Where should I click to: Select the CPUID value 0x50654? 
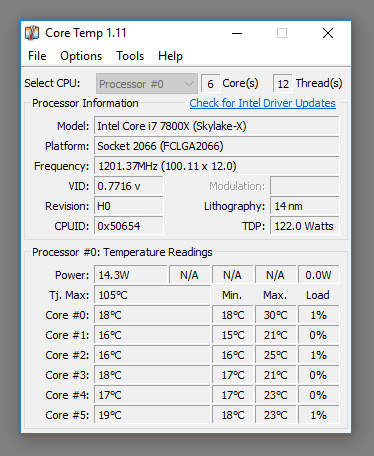(129, 226)
